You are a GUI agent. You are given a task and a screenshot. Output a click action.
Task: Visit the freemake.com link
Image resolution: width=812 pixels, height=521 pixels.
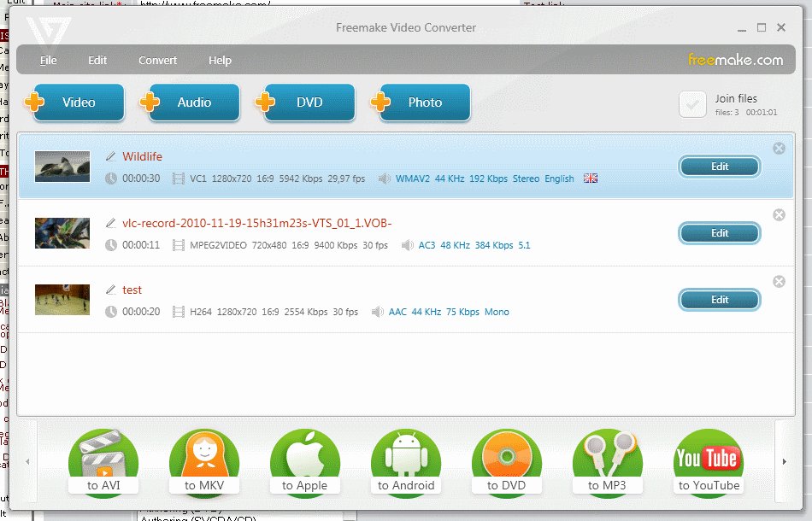point(735,60)
